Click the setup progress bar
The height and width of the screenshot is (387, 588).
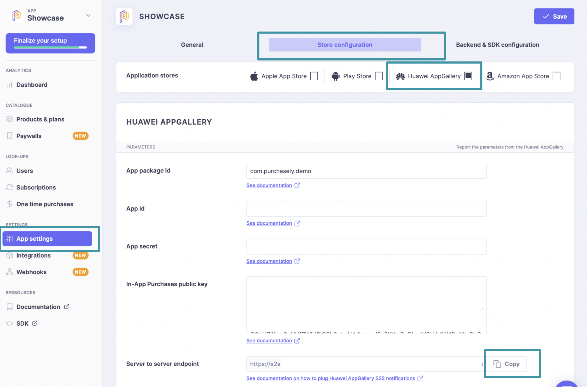51,47
